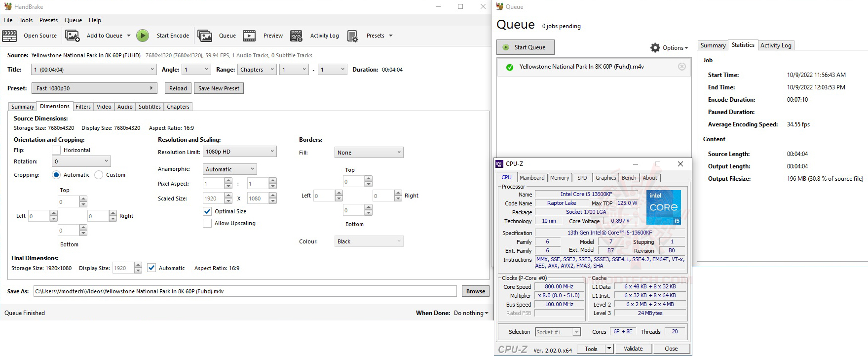Image resolution: width=868 pixels, height=356 pixels.
Task: Click the green Start Queue play icon
Action: click(506, 47)
